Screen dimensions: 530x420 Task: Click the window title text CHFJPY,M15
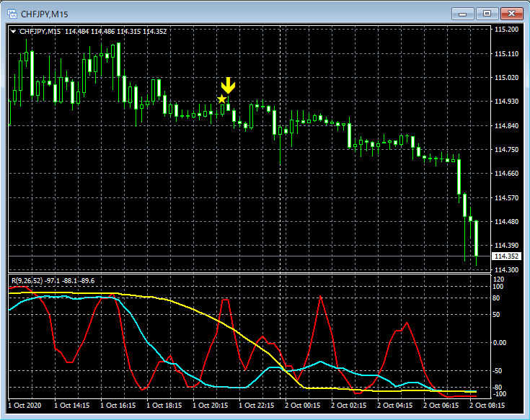(44, 14)
